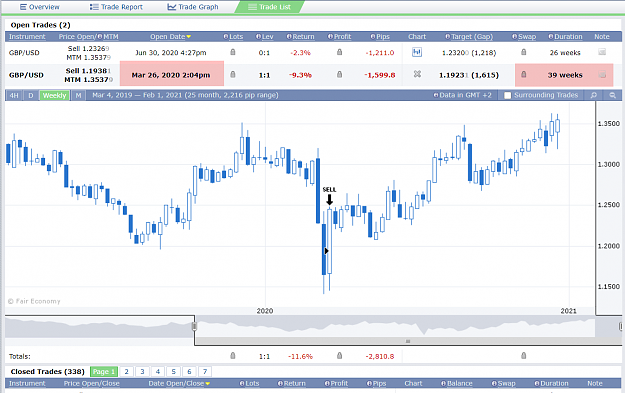Click the Date Open/Close sort arrow in closed trades
625x393 pixels.
pyautogui.click(x=207, y=384)
